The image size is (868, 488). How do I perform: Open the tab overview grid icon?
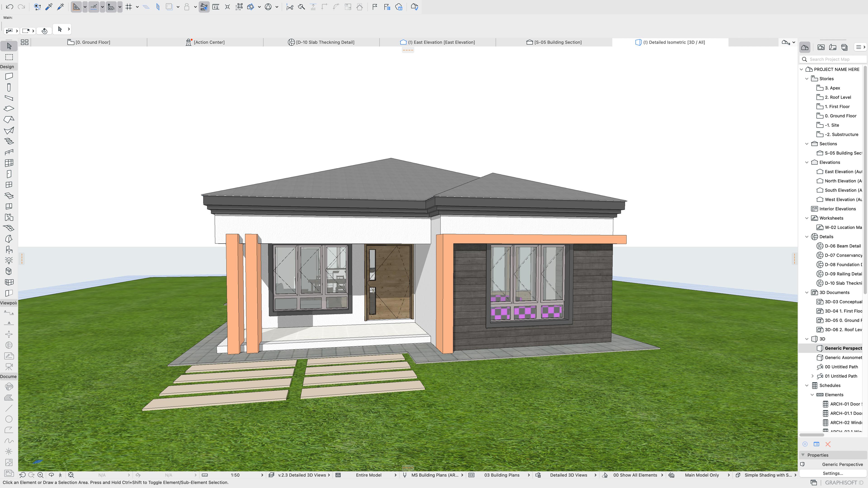[25, 42]
